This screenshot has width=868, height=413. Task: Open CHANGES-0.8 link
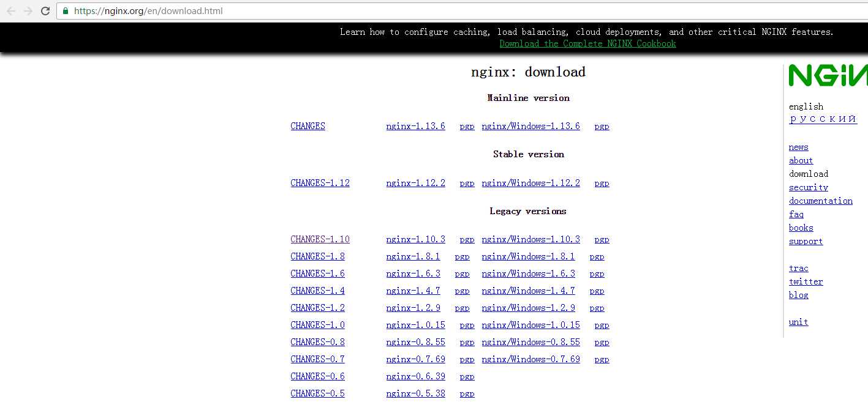(317, 342)
